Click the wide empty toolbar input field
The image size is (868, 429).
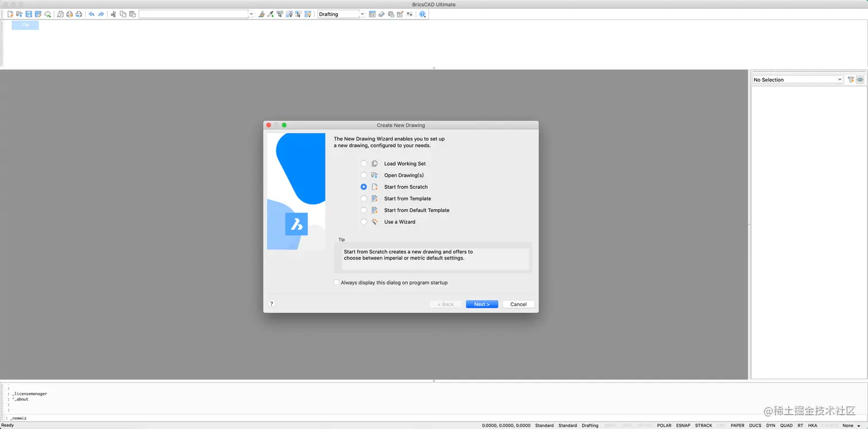193,14
